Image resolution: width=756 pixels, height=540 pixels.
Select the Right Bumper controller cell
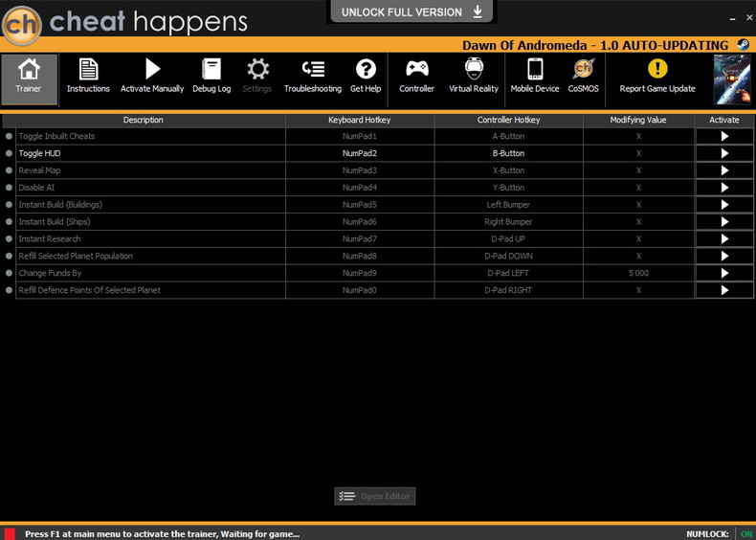click(509, 222)
